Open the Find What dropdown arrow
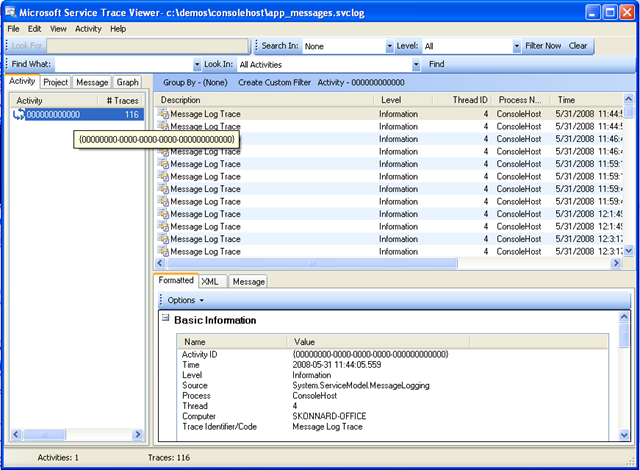The width and height of the screenshot is (640, 470). [x=197, y=64]
